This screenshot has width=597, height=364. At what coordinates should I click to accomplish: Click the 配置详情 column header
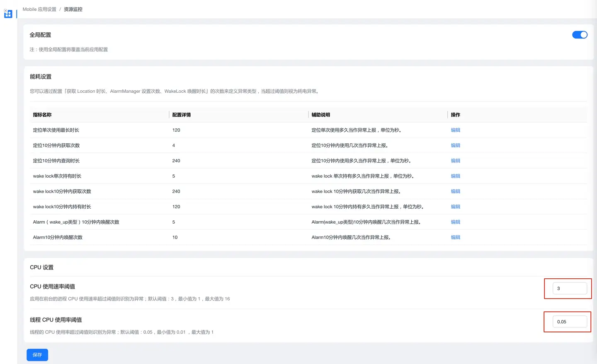(x=182, y=115)
